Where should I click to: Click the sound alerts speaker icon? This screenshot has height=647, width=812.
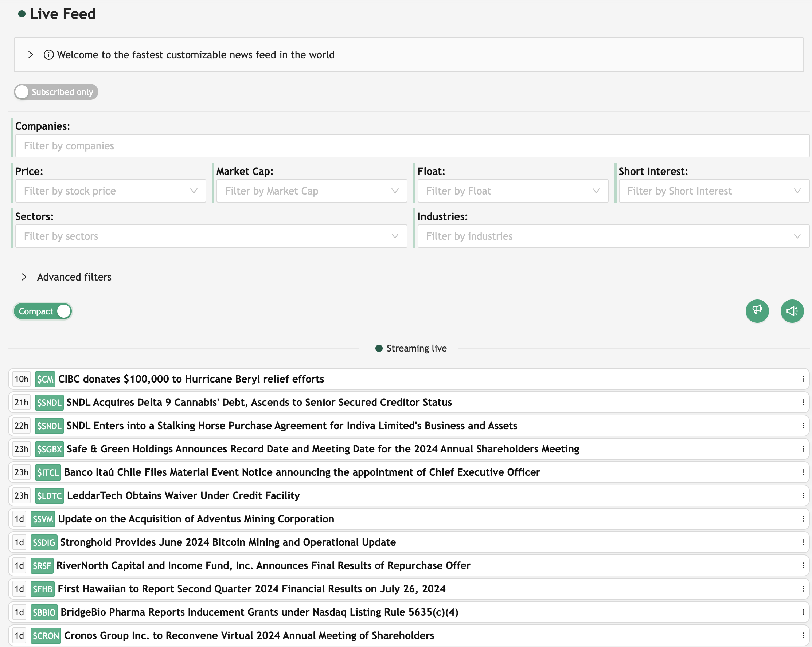[x=792, y=311]
